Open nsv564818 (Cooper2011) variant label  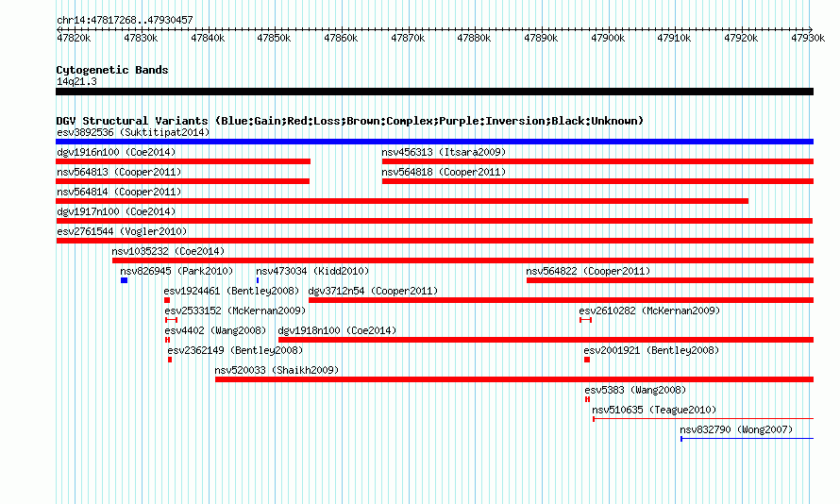click(x=444, y=172)
